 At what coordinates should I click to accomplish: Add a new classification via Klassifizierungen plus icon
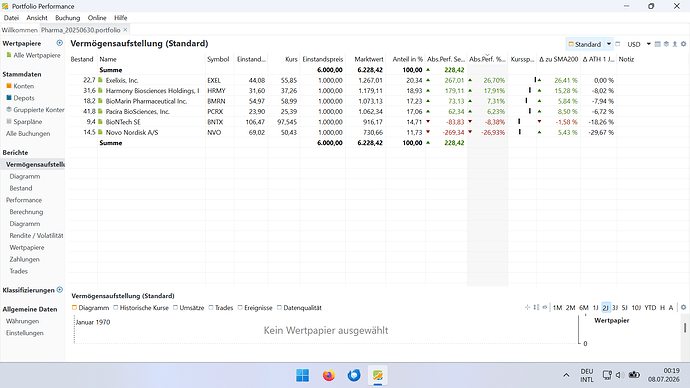60,290
